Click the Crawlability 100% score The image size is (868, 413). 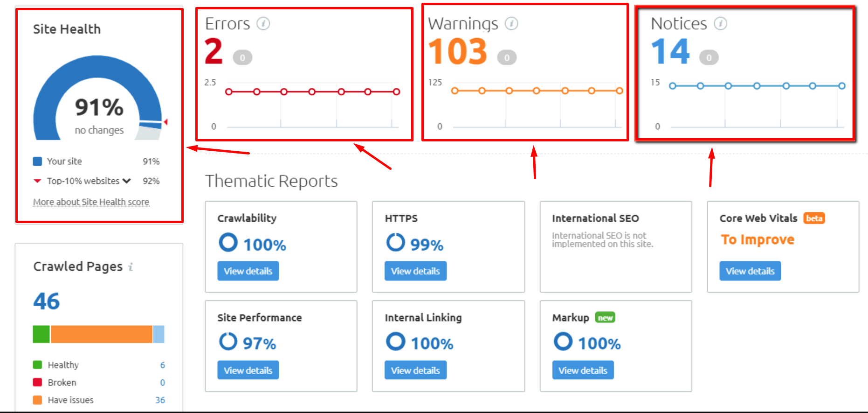coord(265,245)
